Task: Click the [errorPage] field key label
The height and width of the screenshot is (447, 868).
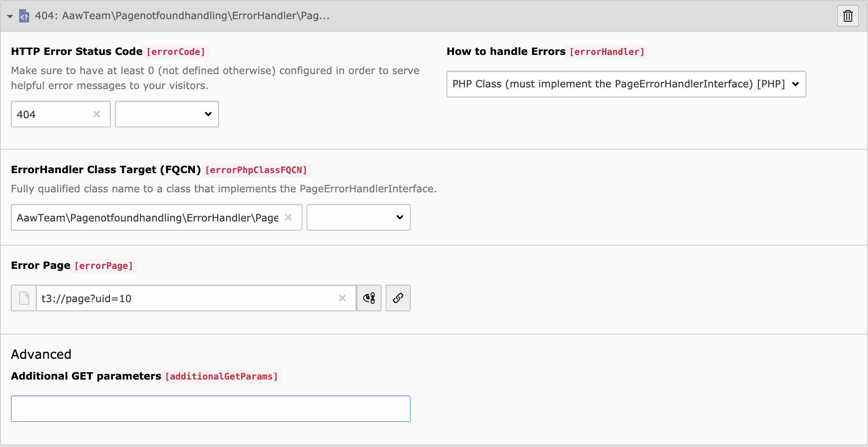Action: 104,266
